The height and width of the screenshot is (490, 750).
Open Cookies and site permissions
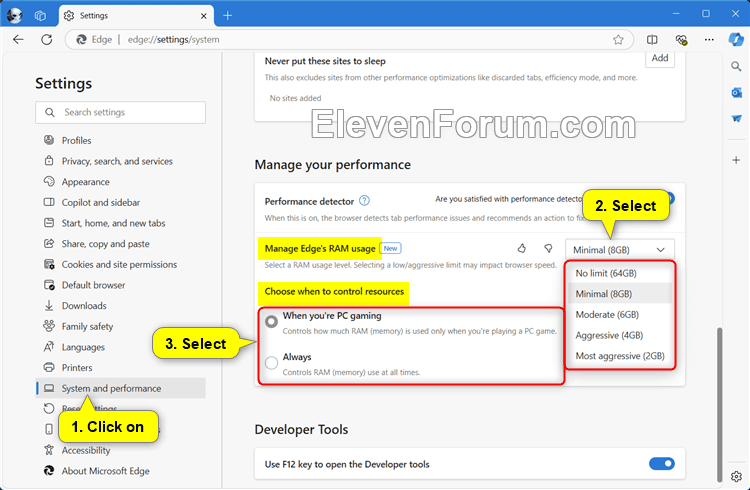point(121,264)
